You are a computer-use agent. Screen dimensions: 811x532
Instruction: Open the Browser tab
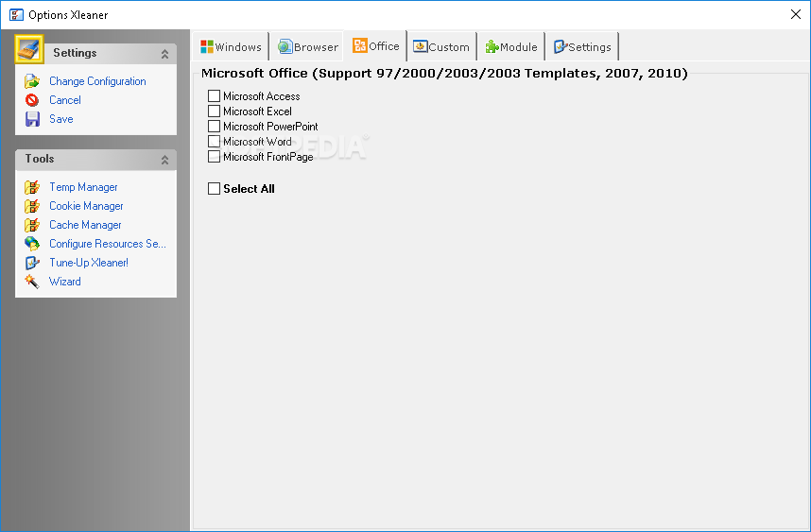308,47
